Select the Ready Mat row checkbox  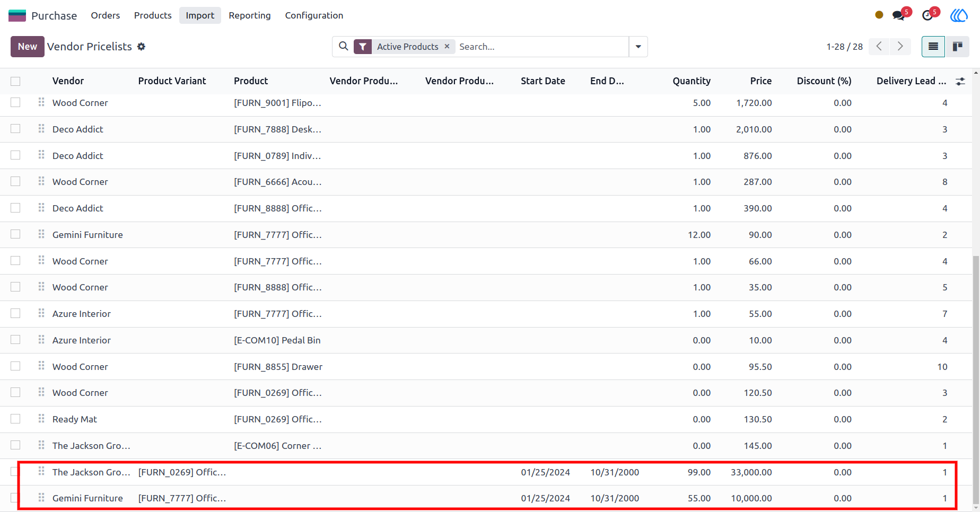coord(15,419)
